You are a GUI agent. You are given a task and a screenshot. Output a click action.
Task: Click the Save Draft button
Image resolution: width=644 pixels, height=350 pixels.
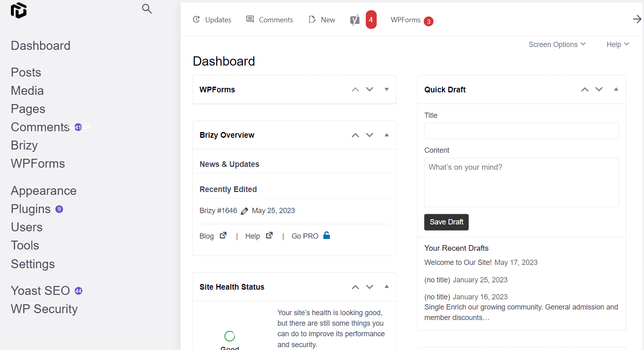446,222
